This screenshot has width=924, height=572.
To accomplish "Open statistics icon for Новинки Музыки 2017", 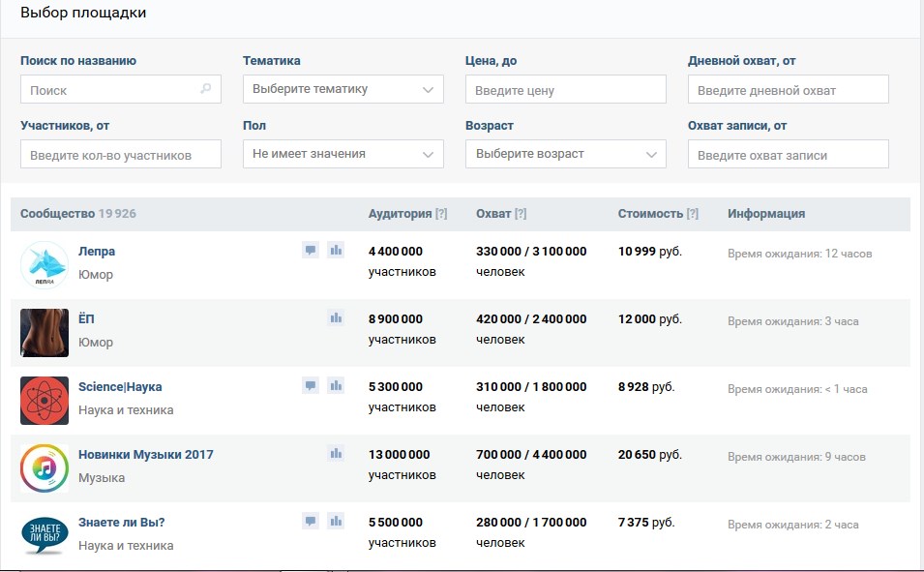I will coord(336,454).
